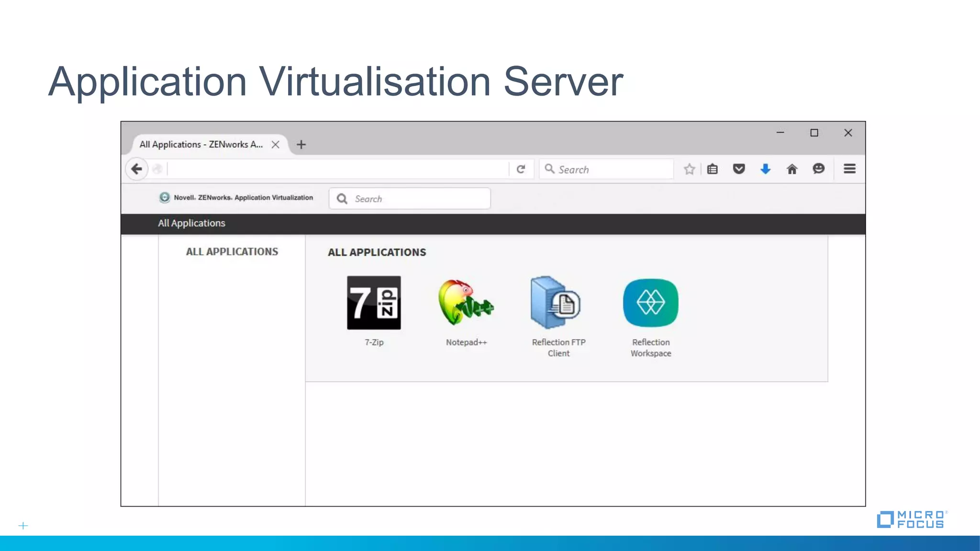Screen dimensions: 980x551
Task: Show bookmarks list icon in toolbar
Action: coord(713,169)
